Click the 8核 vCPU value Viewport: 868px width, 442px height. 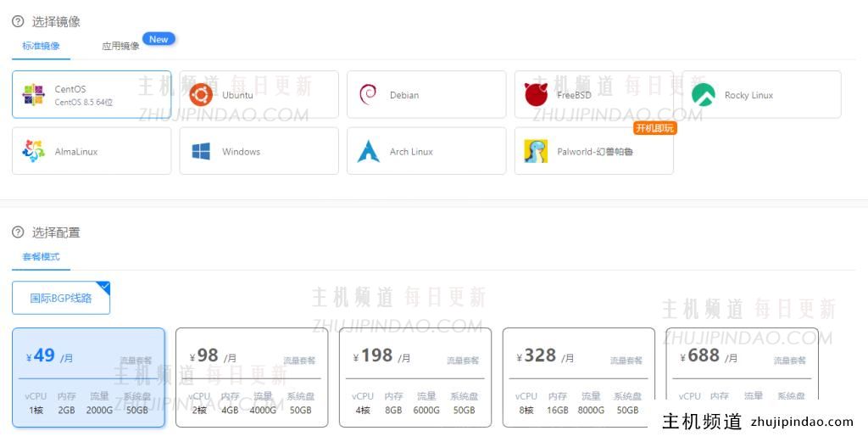tap(526, 411)
